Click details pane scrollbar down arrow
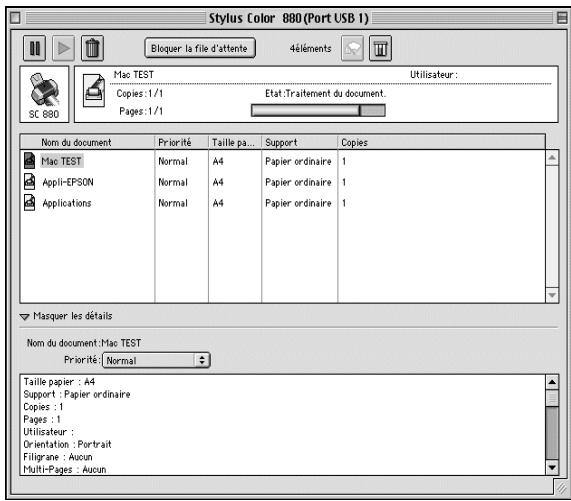Screen dimensions: 571x501 tap(552, 467)
